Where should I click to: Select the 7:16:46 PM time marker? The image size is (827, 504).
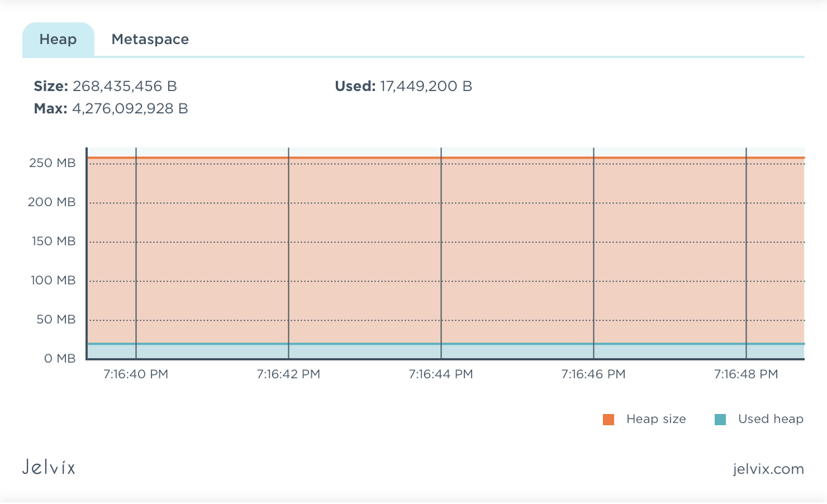point(593,374)
